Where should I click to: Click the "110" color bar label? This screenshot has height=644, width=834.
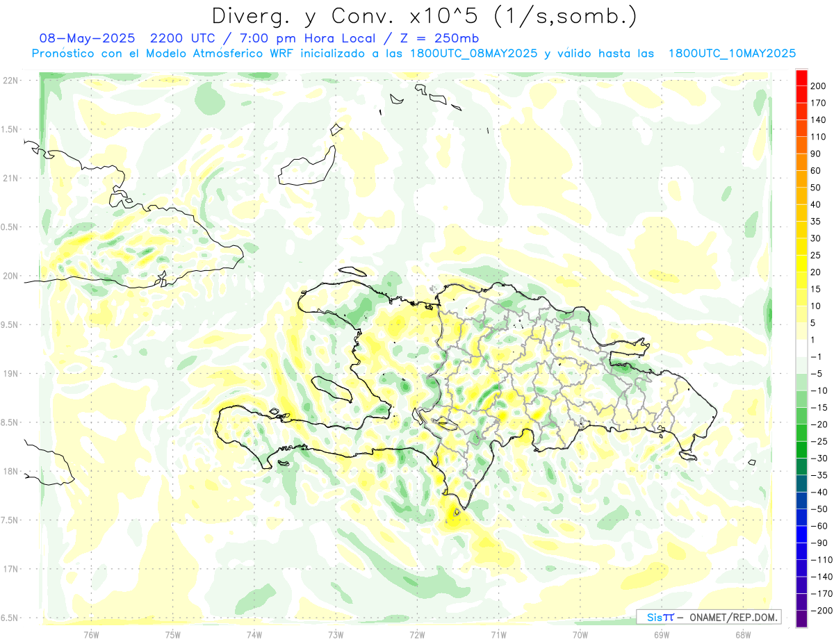pos(818,137)
